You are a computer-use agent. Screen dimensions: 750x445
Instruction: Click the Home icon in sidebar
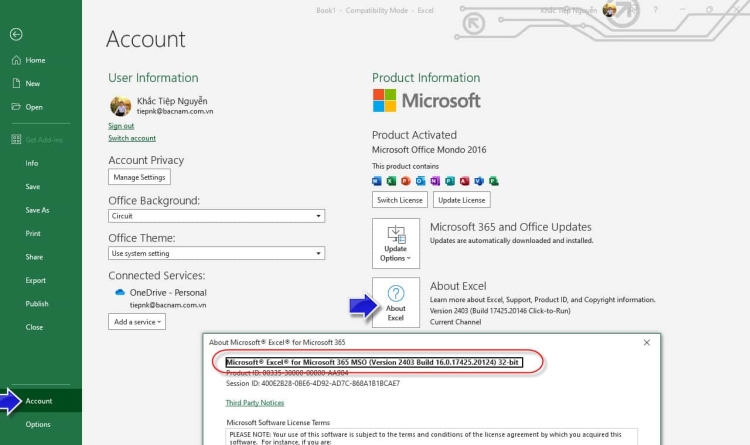tap(16, 60)
